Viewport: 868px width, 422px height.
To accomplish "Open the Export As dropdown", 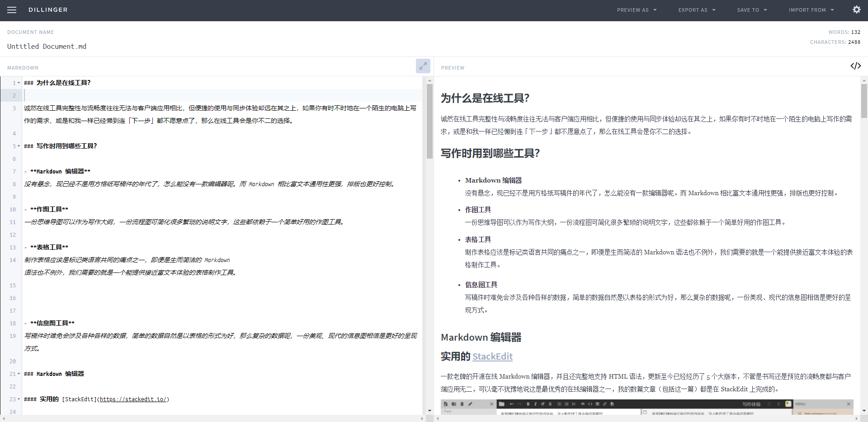I will point(697,10).
